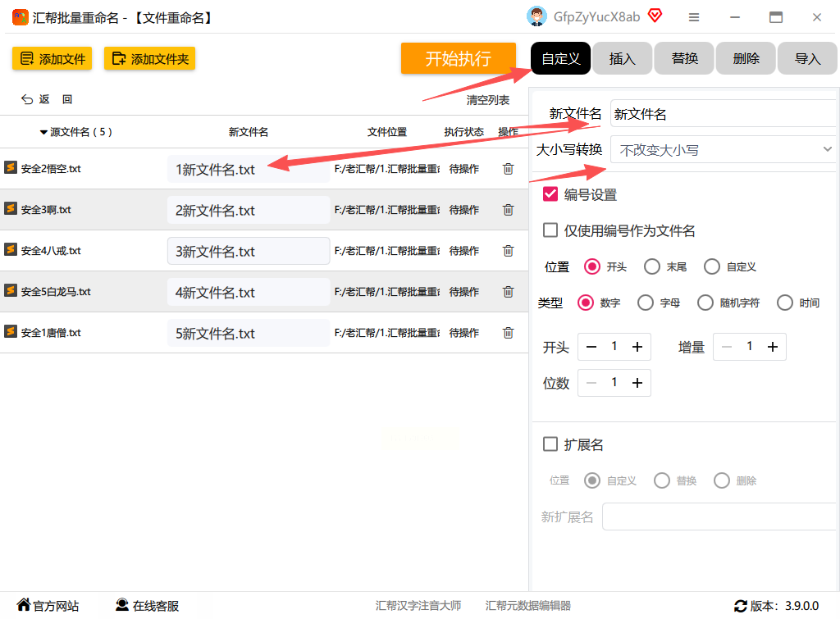
Task: Delete the 安全2悟空.txt row with trash icon
Action: point(508,169)
